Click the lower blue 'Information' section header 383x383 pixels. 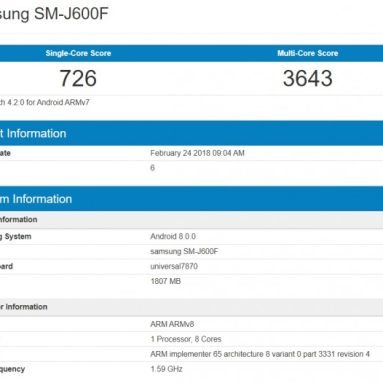(x=191, y=199)
